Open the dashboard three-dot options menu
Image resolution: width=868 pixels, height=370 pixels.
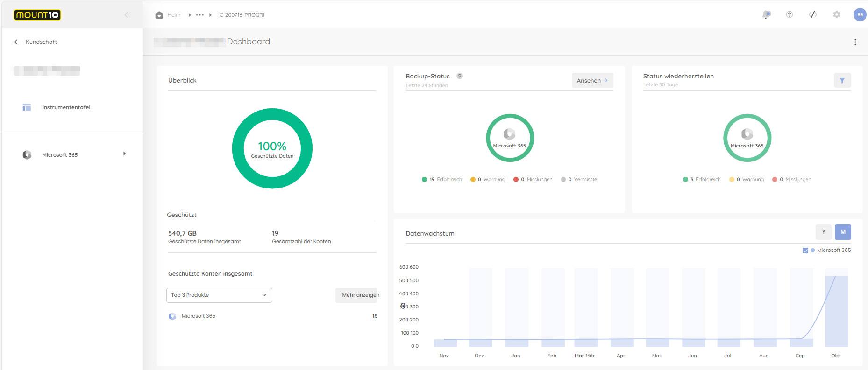(x=855, y=42)
